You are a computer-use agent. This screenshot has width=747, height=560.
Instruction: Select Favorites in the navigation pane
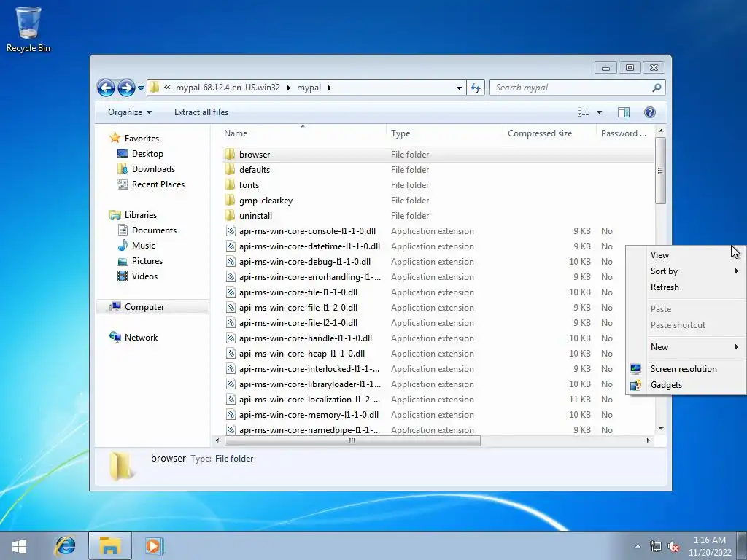click(x=142, y=139)
